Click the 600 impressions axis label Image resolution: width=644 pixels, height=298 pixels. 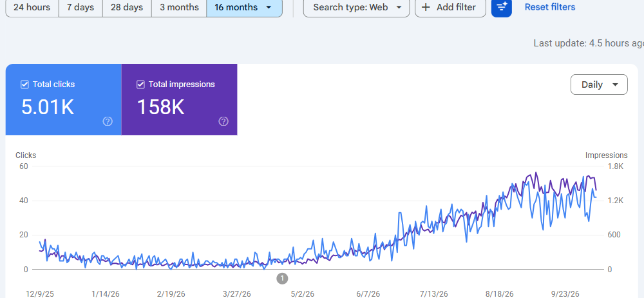(x=614, y=235)
